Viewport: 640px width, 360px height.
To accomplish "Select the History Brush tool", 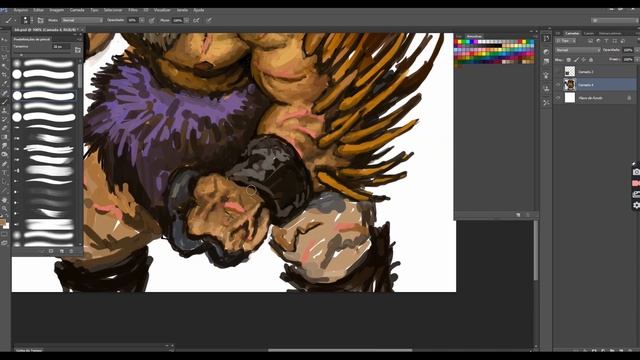I will (x=4, y=119).
